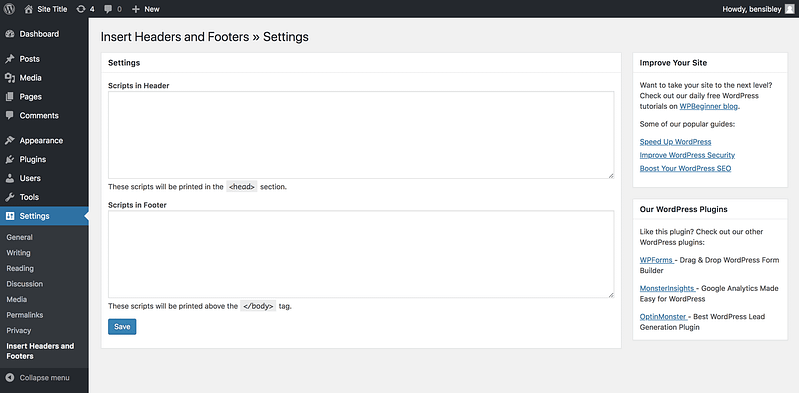799x393 pixels.
Task: Select Reading settings submenu
Action: 20,268
